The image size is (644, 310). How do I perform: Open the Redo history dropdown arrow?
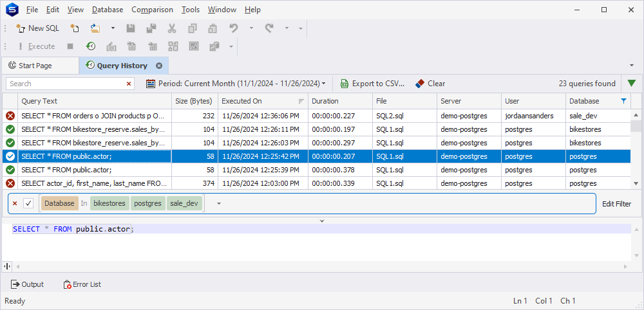point(287,28)
